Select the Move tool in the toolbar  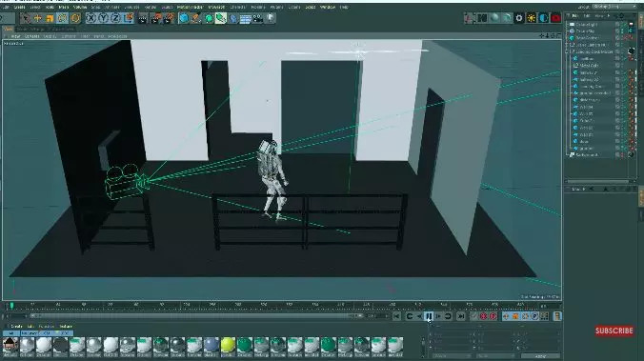coord(37,18)
